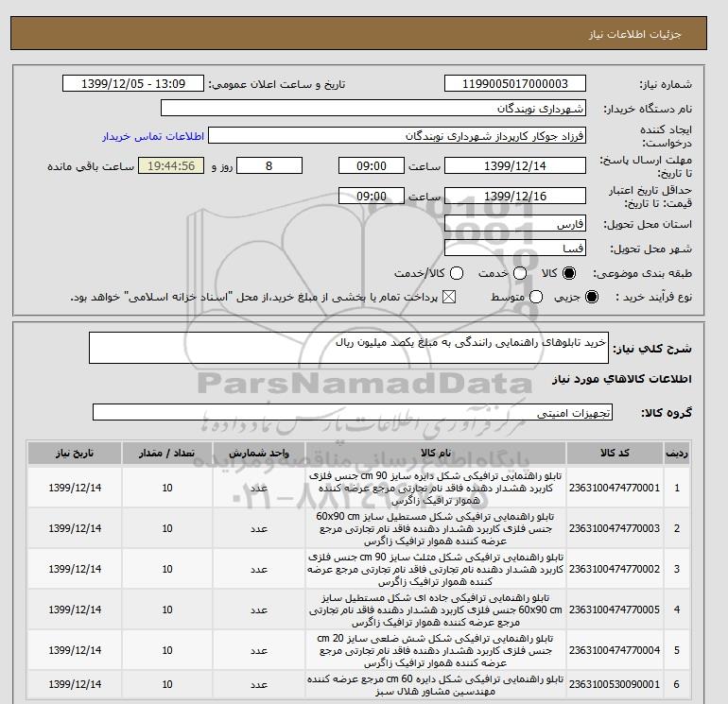728x704 pixels.
Task: Click price validity time 09:00 field
Action: (x=372, y=196)
